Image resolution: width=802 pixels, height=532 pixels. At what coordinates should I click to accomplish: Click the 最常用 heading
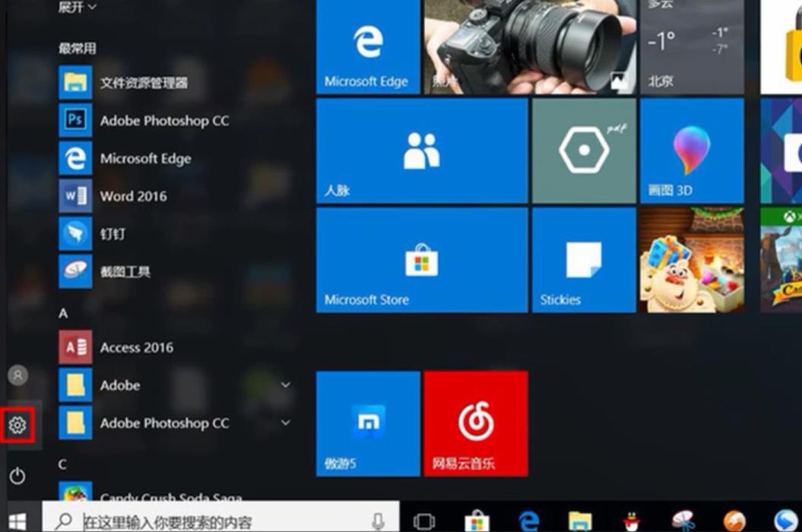click(x=78, y=49)
